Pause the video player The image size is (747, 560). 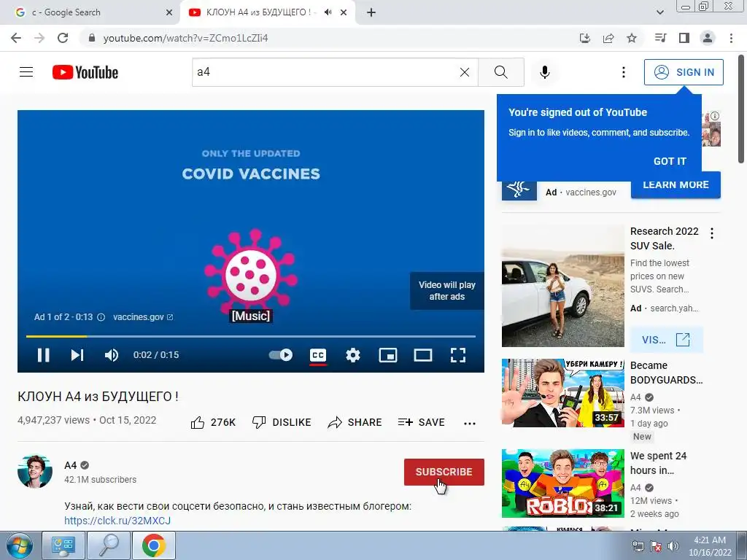43,355
